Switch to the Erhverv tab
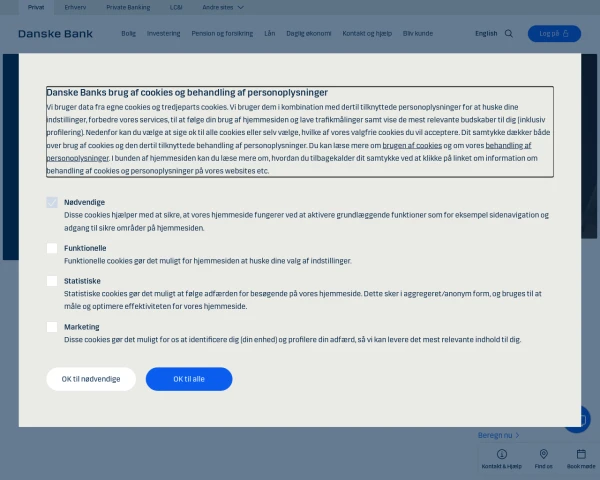Screen dimensions: 600x480 pos(75,7)
